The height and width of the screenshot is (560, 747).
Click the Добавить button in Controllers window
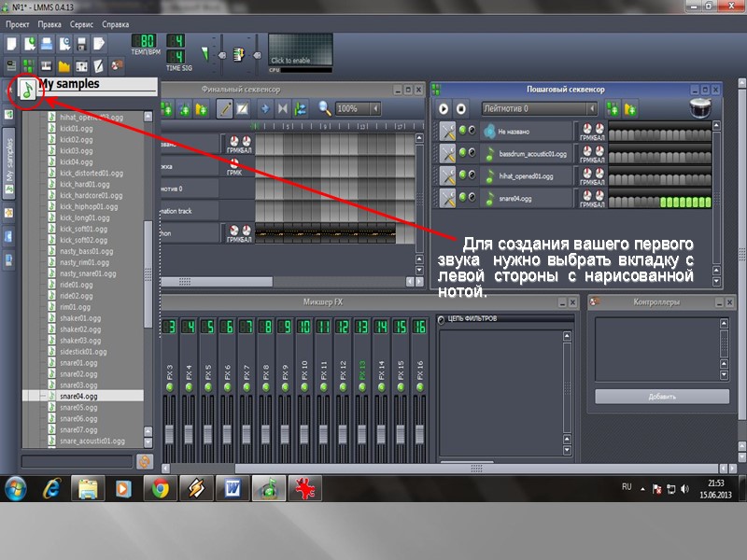(662, 397)
